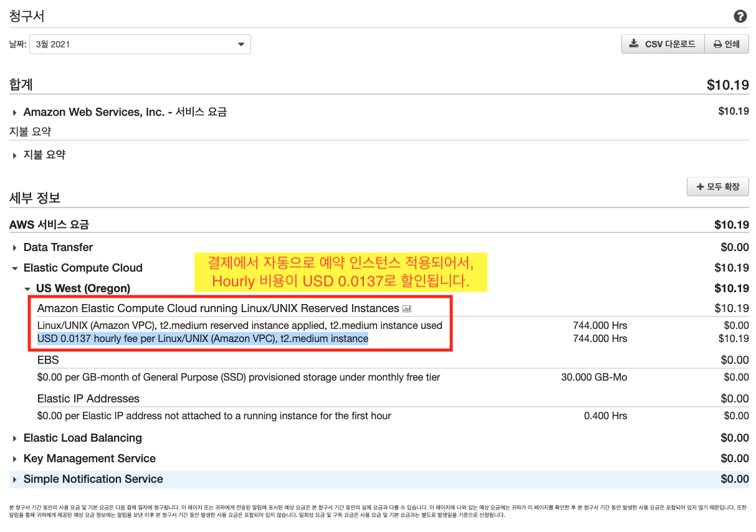Image resolution: width=756 pixels, height=532 pixels.
Task: Select the reserved instance applied t2.medium line
Action: pos(240,325)
